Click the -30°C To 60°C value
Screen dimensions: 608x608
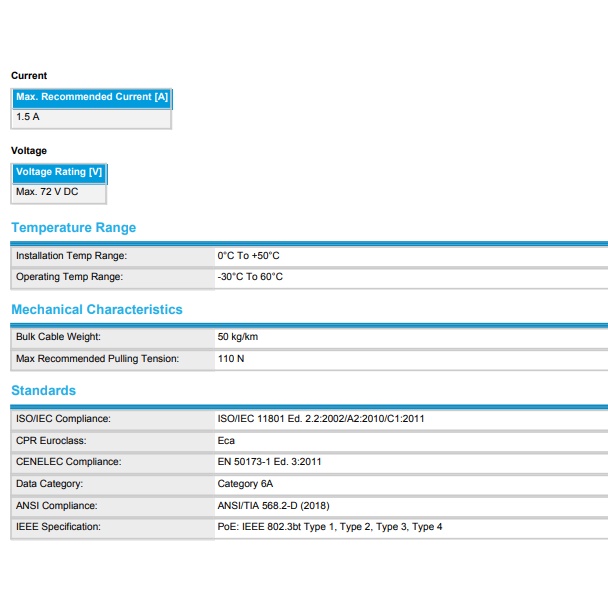point(250,277)
